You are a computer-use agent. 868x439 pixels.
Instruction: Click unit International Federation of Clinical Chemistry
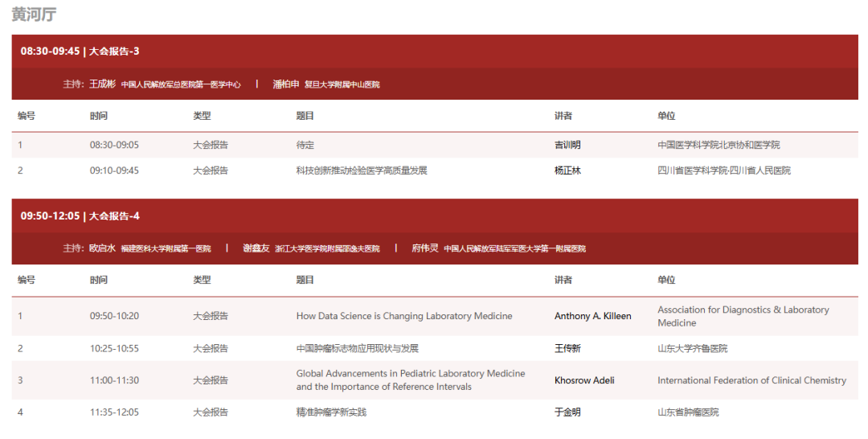pos(751,380)
